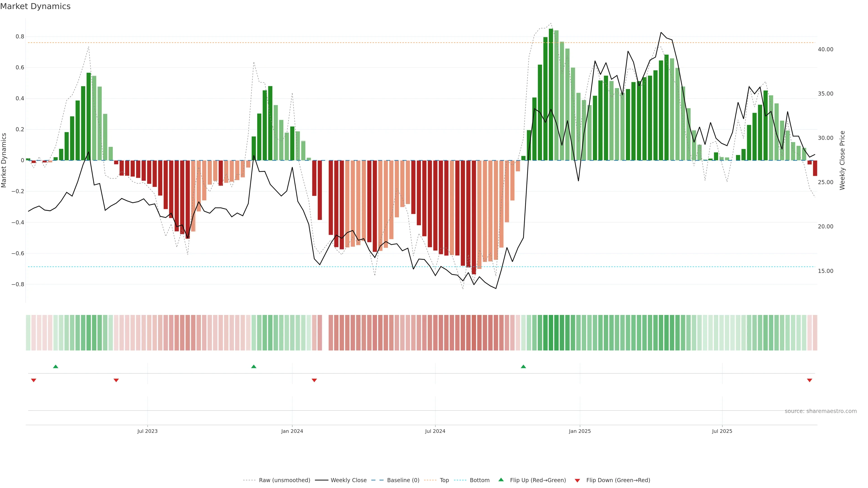Toggle the Flip Down (Green→Red) legend entry
Screen dimensions: 868x488
pos(618,480)
